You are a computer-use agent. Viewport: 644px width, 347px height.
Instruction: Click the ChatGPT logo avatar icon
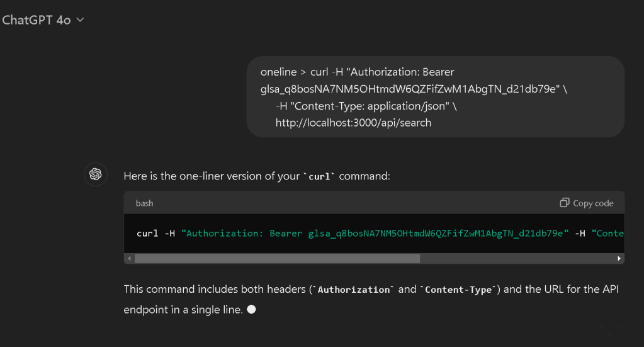(x=96, y=174)
